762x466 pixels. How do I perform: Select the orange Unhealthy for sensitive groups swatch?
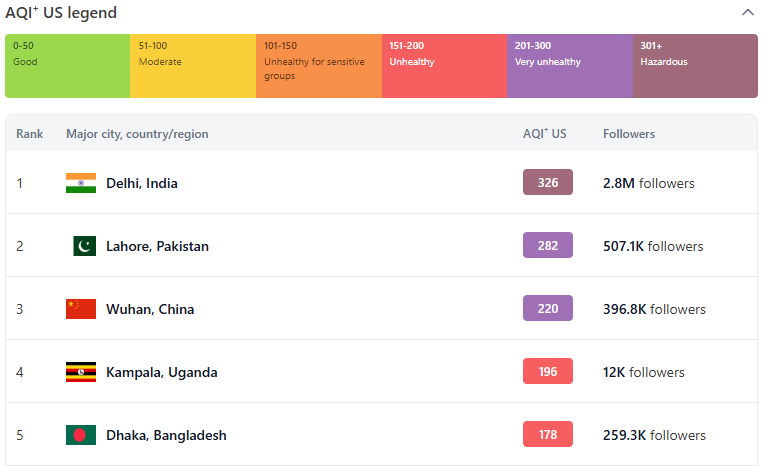(x=318, y=66)
